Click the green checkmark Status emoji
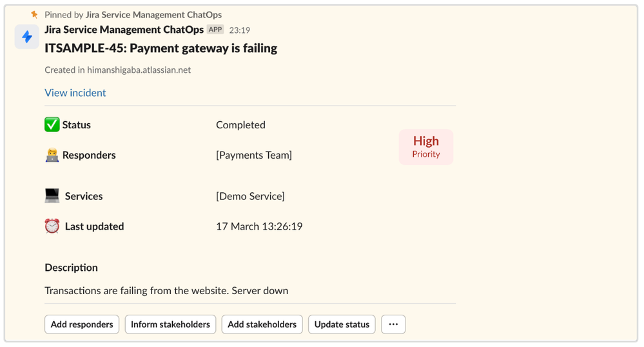Screen dimensions: 644x347 point(52,124)
